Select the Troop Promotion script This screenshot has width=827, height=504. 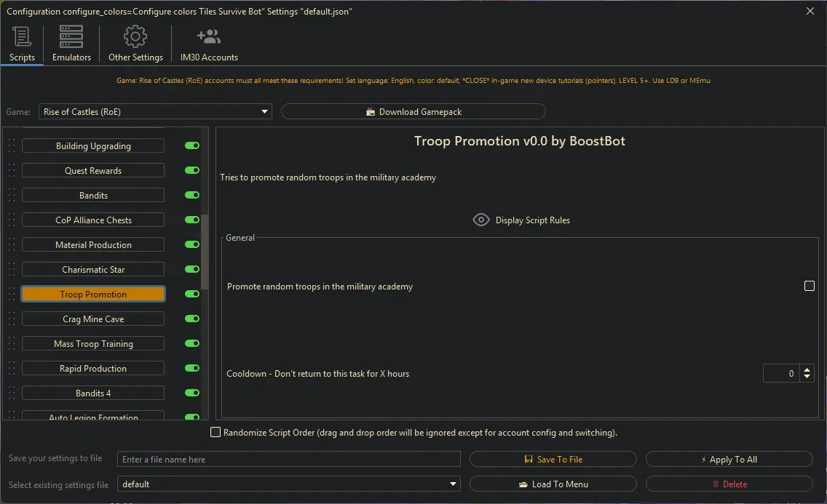coord(93,294)
